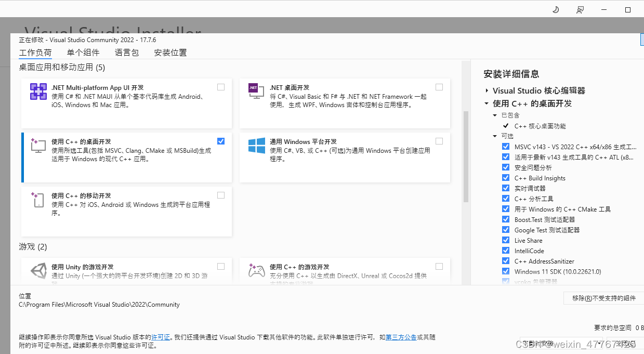
Task: Open the 许可证 link
Action: click(x=161, y=337)
